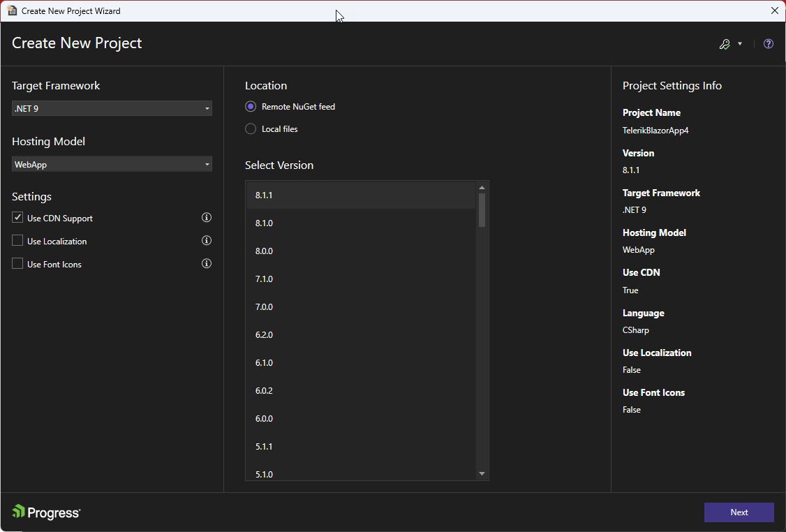Select version 7.1.0 in list

point(361,279)
